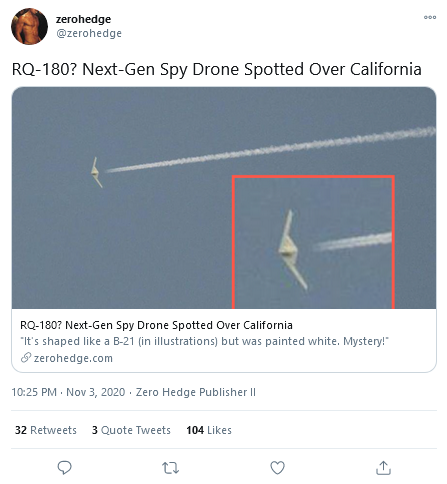Screen dimensions: 447x484
Task: Click the reply speech bubble icon
Action: pyautogui.click(x=64, y=468)
